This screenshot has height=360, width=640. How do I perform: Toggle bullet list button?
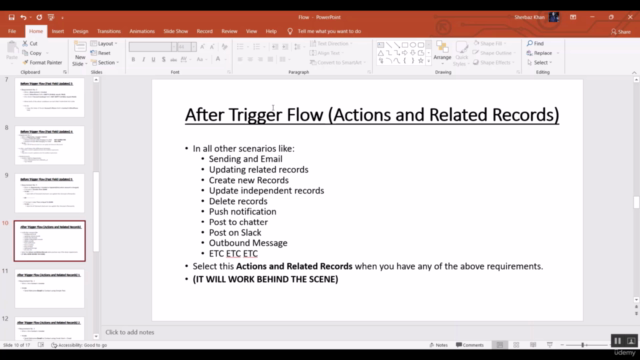pyautogui.click(x=240, y=47)
